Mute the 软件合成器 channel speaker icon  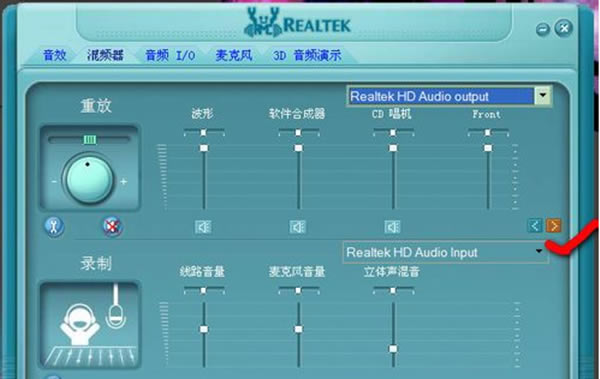click(x=298, y=227)
